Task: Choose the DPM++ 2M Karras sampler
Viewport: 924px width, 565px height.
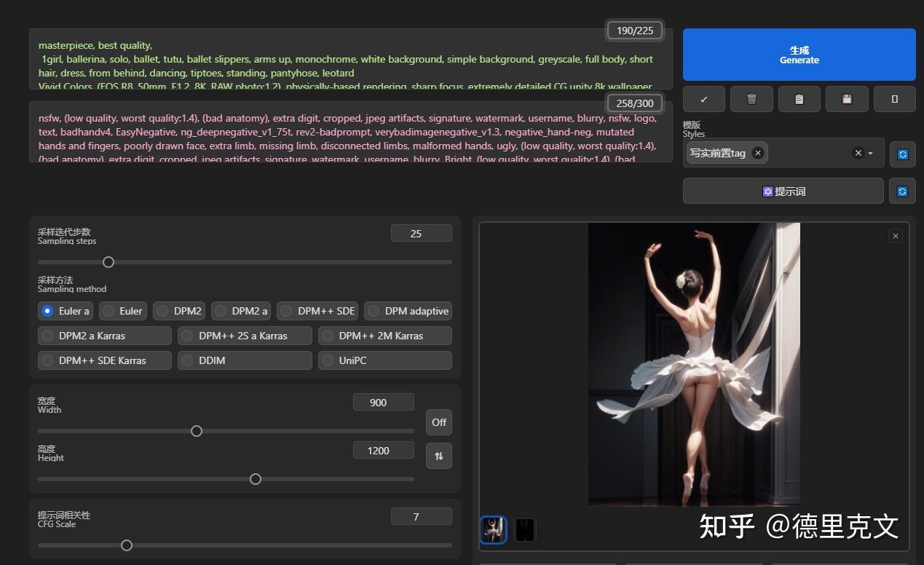Action: click(328, 336)
